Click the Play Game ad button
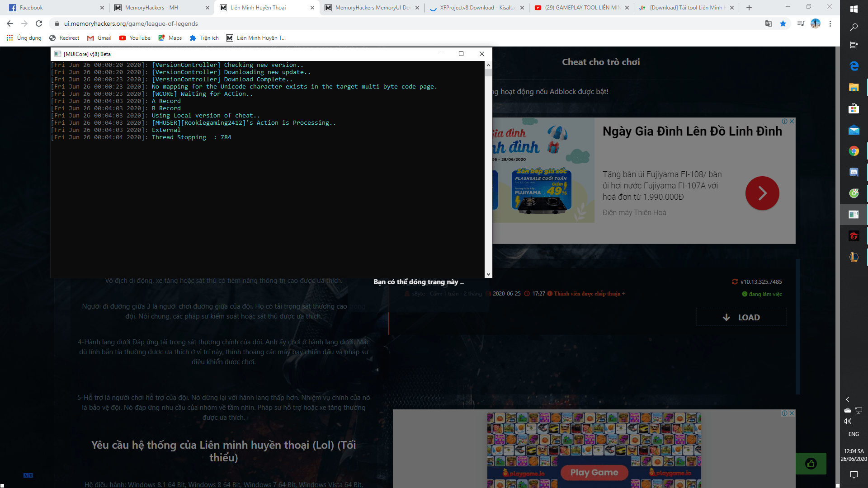Viewport: 868px width, 488px height. [x=594, y=473]
